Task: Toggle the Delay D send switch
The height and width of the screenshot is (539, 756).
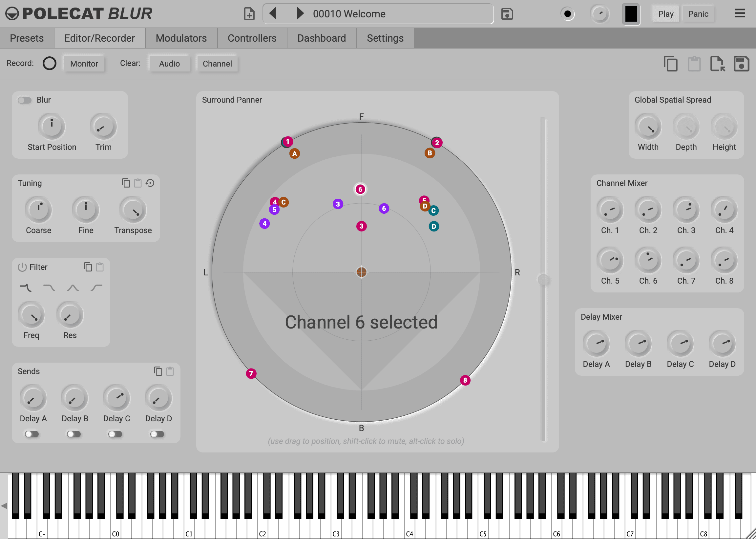Action: click(x=157, y=434)
